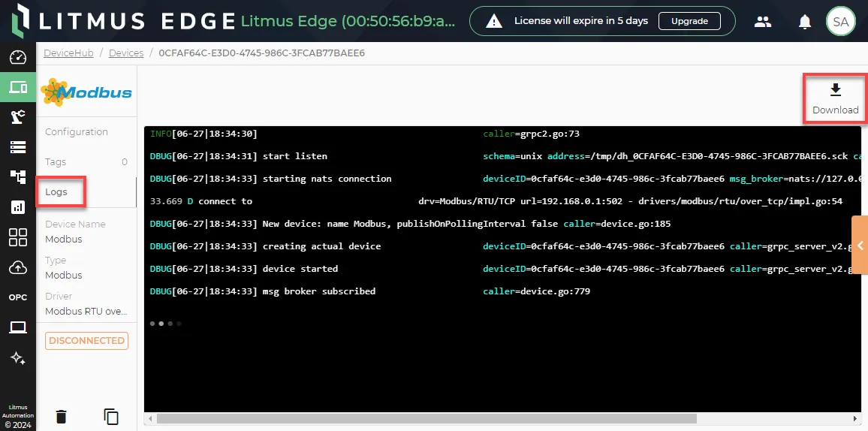Click the 'New device: name Modbus' log line

tap(410, 224)
